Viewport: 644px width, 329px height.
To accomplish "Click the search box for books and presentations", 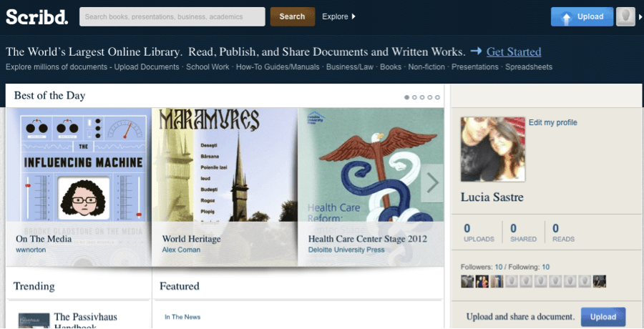I will coord(172,17).
